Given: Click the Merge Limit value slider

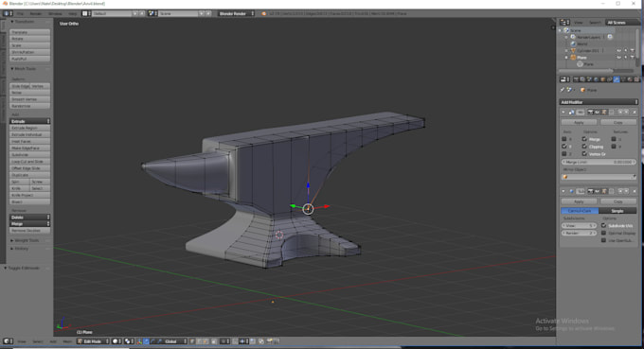Looking at the screenshot, I should tap(599, 162).
